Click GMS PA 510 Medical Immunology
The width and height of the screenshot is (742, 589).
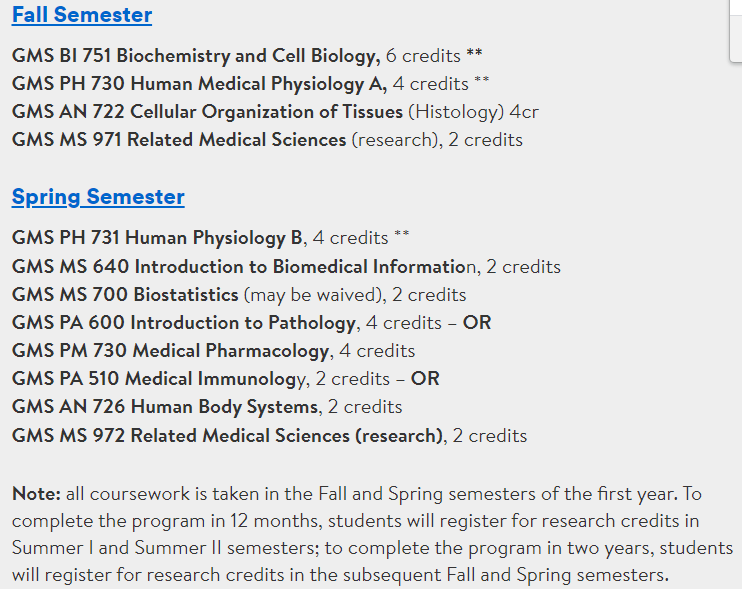click(x=159, y=379)
